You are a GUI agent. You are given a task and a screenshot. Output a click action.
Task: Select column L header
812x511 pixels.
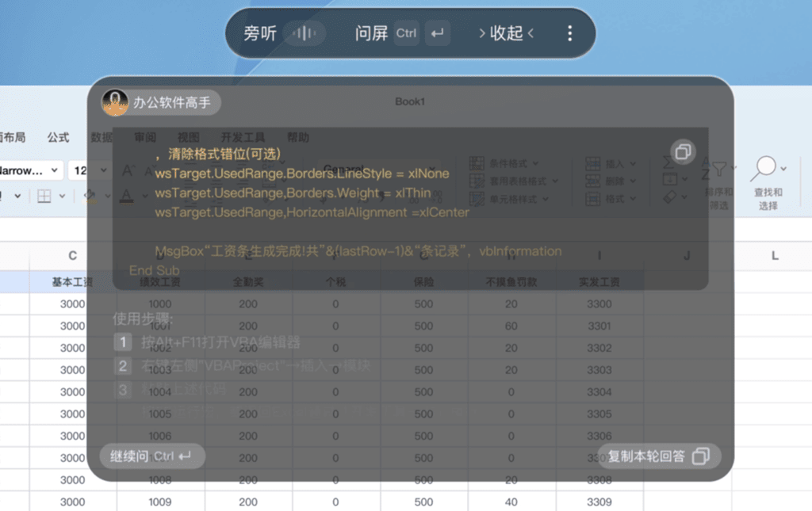click(x=775, y=255)
